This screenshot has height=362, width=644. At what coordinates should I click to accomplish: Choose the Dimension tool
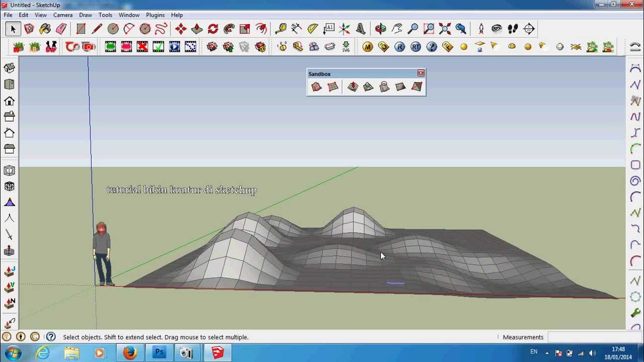pos(297,29)
